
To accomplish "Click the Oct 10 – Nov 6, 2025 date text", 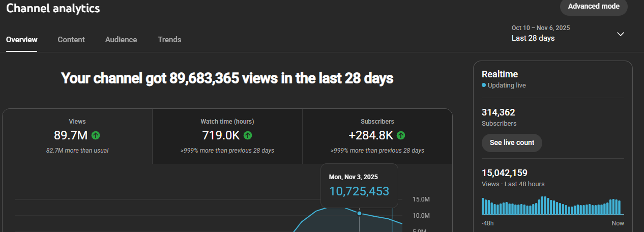I will click(541, 28).
